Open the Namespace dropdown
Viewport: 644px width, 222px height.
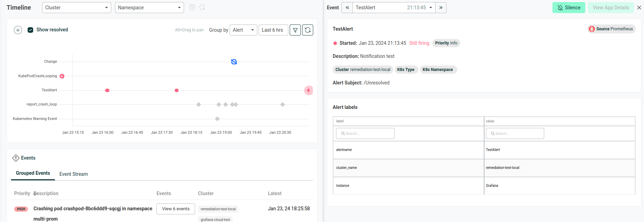tap(149, 8)
